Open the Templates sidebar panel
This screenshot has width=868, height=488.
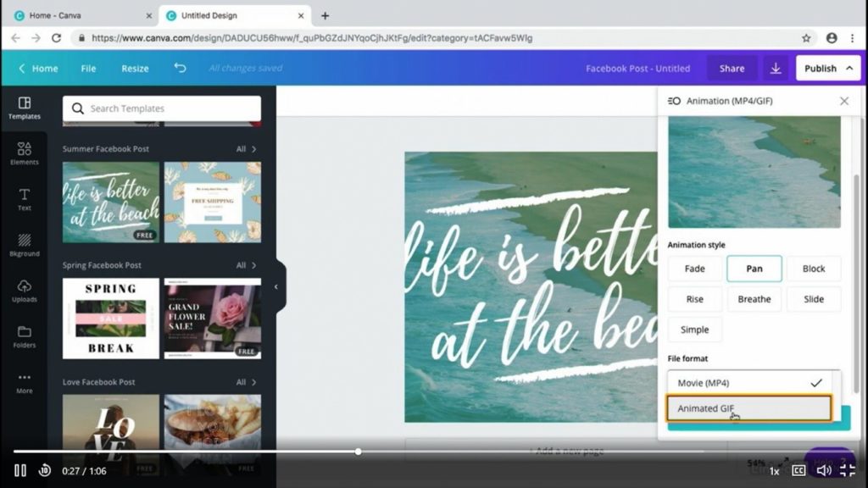click(24, 108)
